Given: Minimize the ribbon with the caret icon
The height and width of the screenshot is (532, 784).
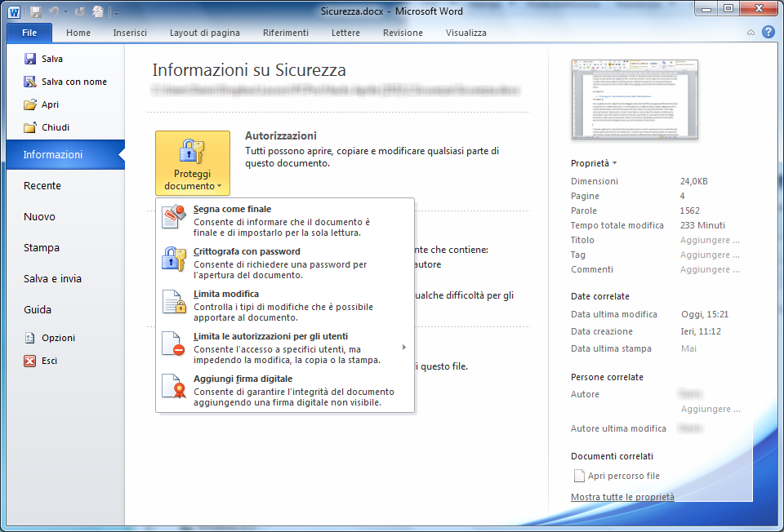Looking at the screenshot, I should [751, 33].
